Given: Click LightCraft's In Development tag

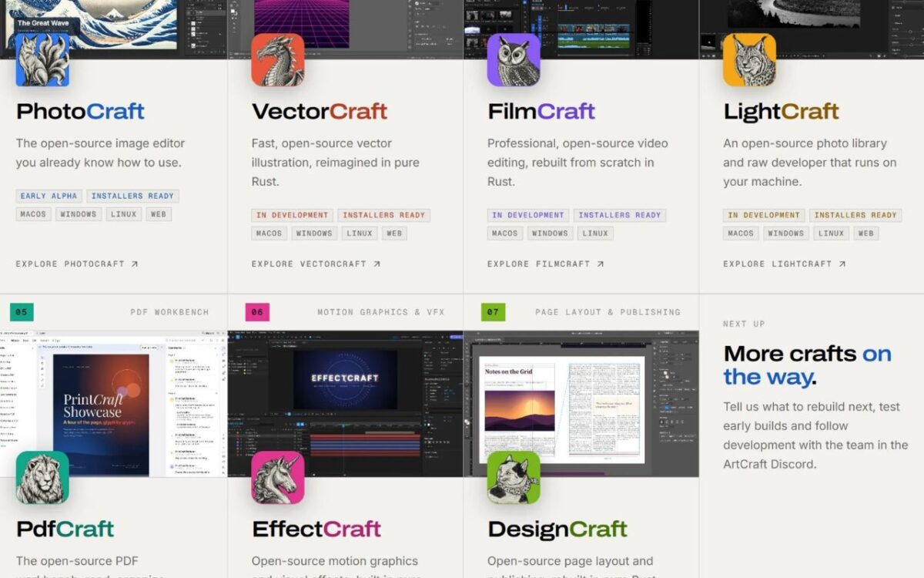Looking at the screenshot, I should (x=764, y=215).
